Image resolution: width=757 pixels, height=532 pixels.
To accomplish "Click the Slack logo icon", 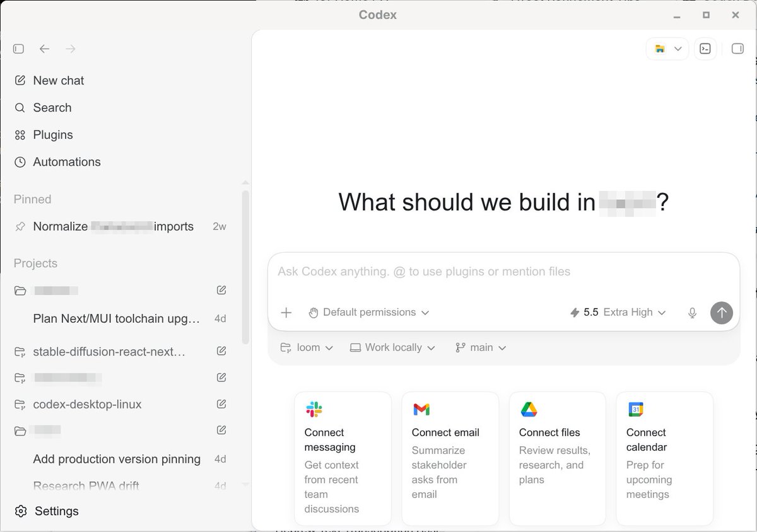I will click(x=314, y=410).
